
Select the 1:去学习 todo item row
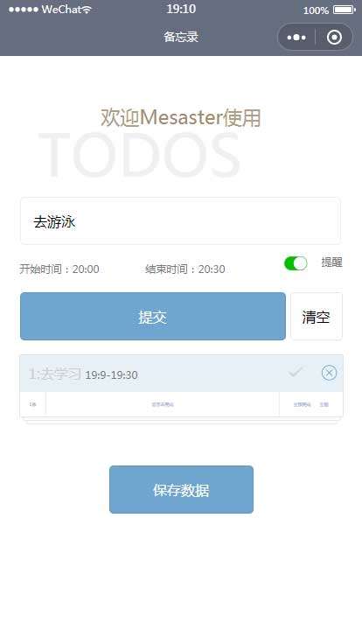point(181,374)
